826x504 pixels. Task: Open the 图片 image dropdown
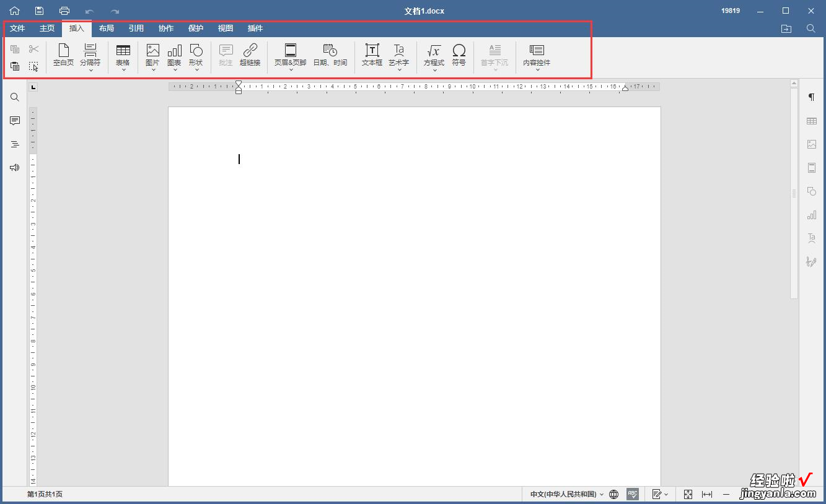[152, 58]
